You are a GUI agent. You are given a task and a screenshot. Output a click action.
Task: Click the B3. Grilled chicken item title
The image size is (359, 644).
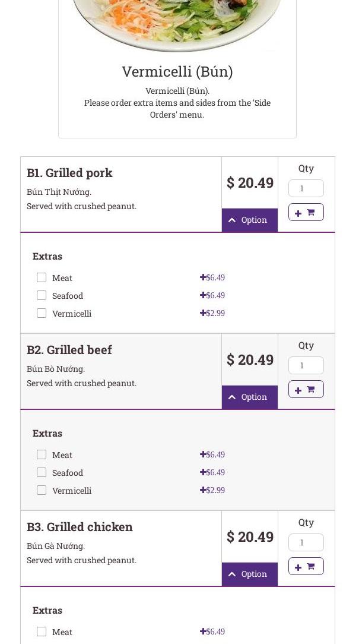80,527
